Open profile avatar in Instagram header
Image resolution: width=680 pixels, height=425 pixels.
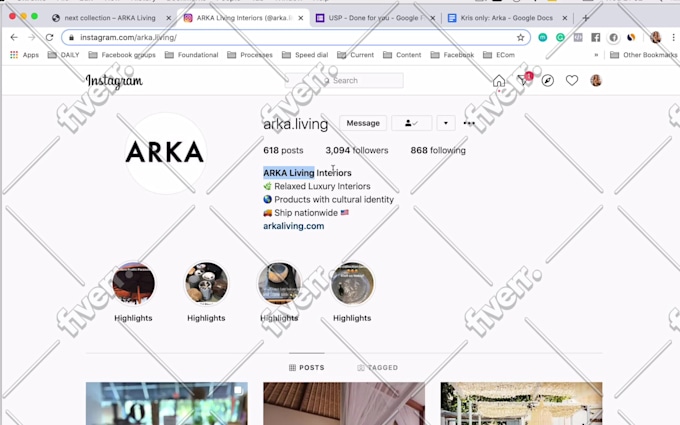click(x=596, y=80)
